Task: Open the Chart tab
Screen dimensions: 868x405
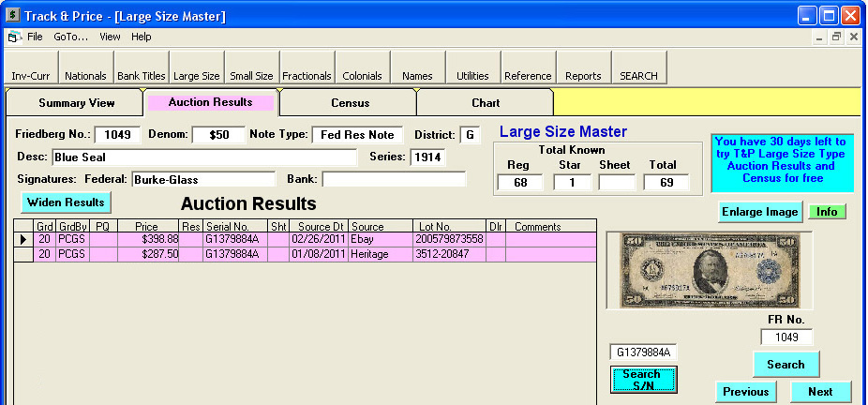Action: [x=486, y=103]
